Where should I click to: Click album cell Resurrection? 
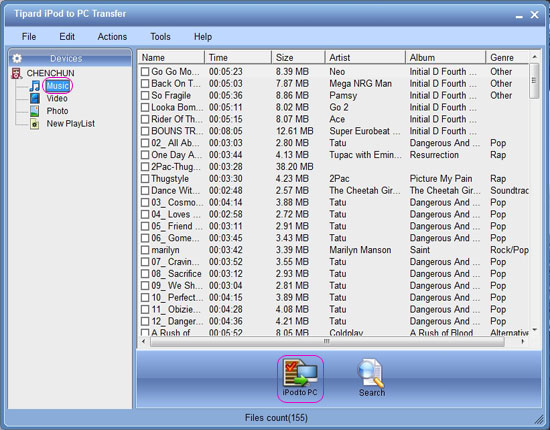pyautogui.click(x=434, y=155)
